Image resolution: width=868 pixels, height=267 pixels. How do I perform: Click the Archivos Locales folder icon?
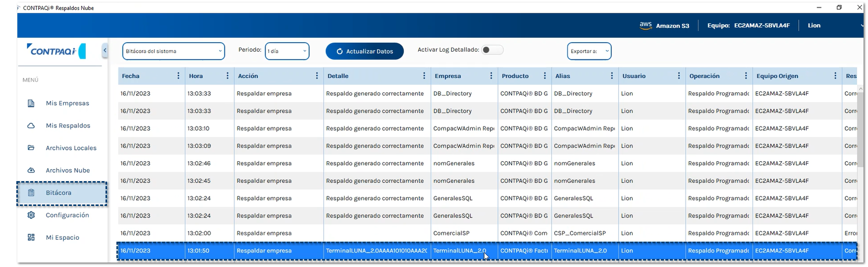[x=31, y=148]
